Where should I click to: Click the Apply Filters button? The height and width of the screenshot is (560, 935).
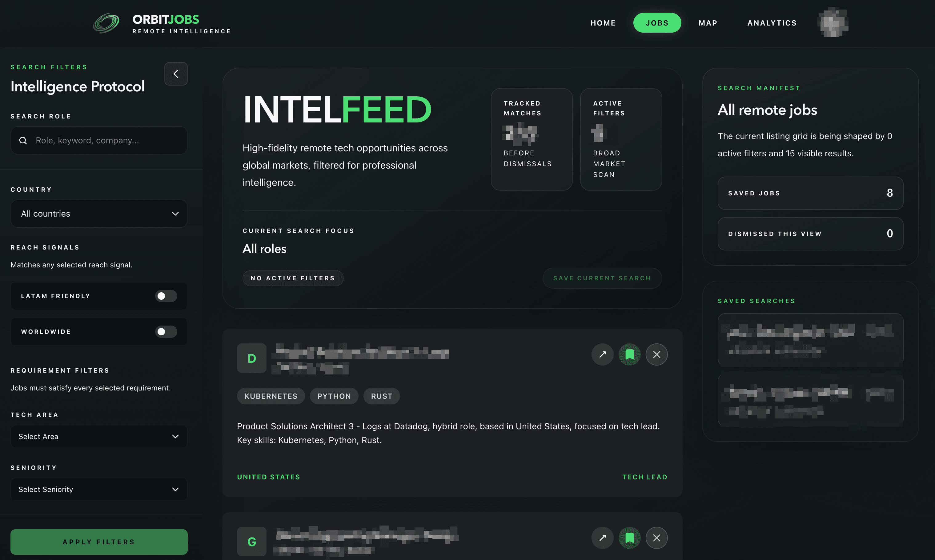click(99, 542)
